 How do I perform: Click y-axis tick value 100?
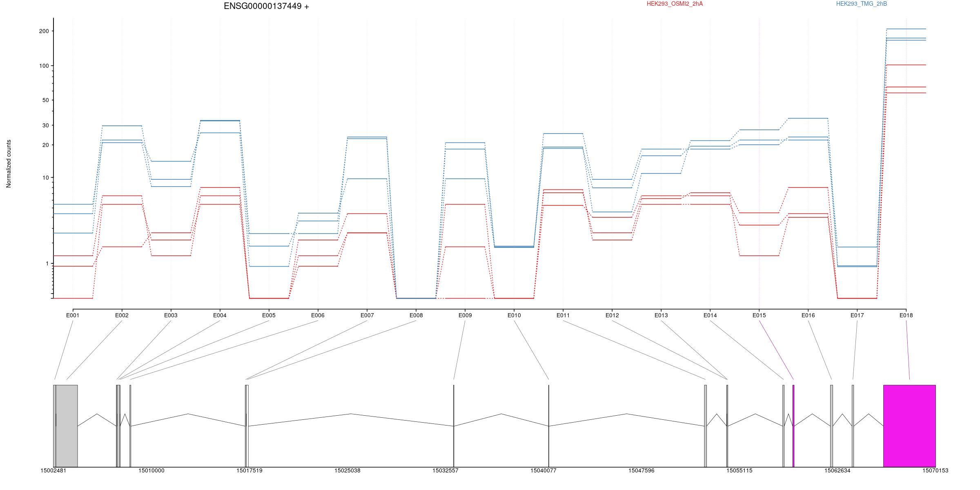tap(44, 66)
